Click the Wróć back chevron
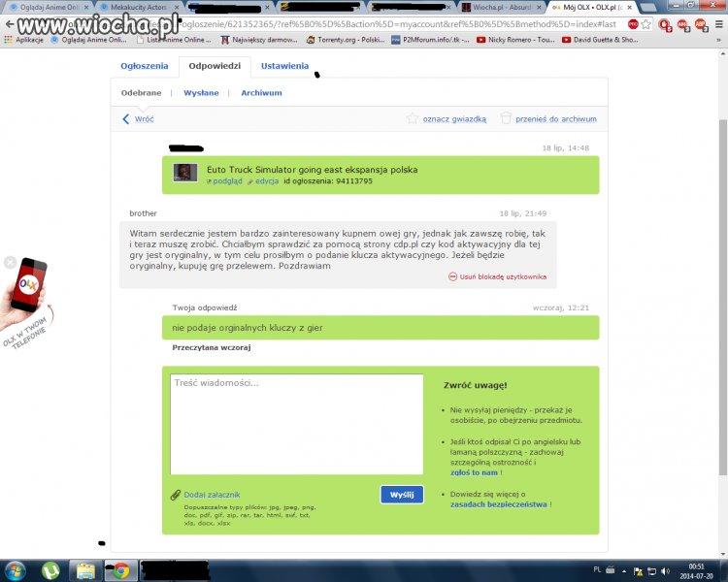 point(126,118)
